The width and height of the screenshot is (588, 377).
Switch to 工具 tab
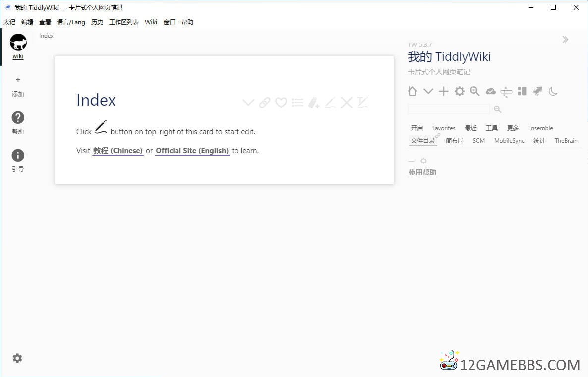click(492, 128)
